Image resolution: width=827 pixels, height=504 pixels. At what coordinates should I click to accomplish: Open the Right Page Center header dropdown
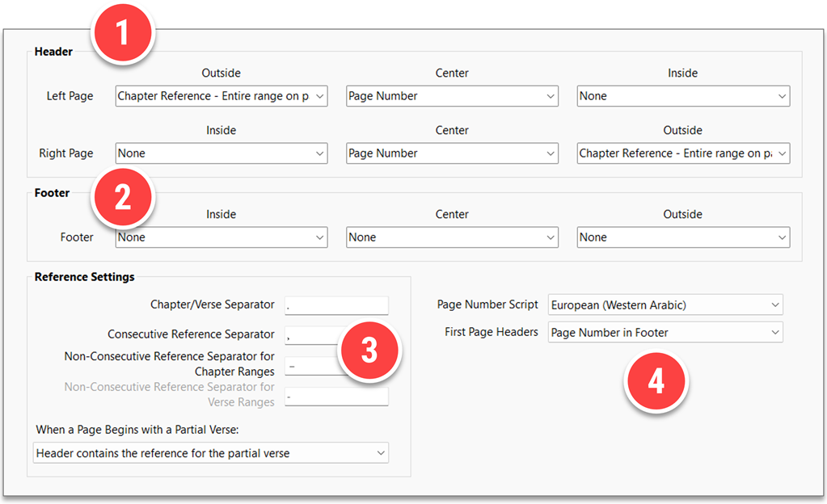[x=452, y=153]
